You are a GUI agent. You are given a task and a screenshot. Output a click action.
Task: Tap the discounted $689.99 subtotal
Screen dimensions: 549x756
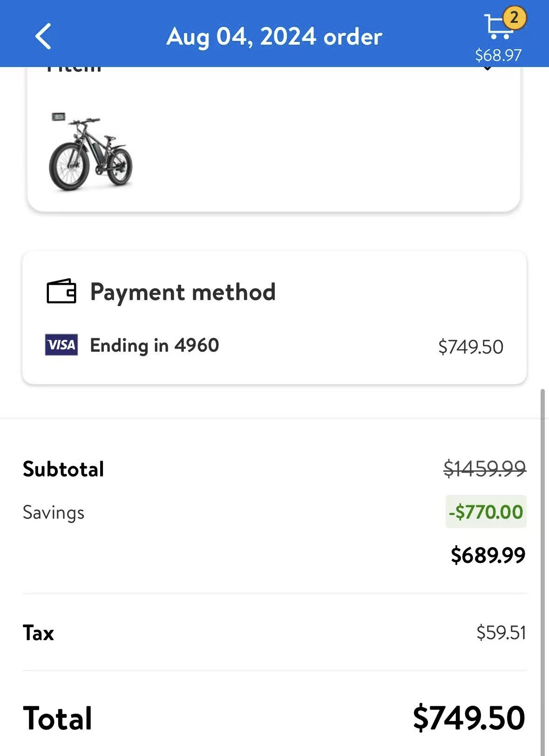(488, 555)
